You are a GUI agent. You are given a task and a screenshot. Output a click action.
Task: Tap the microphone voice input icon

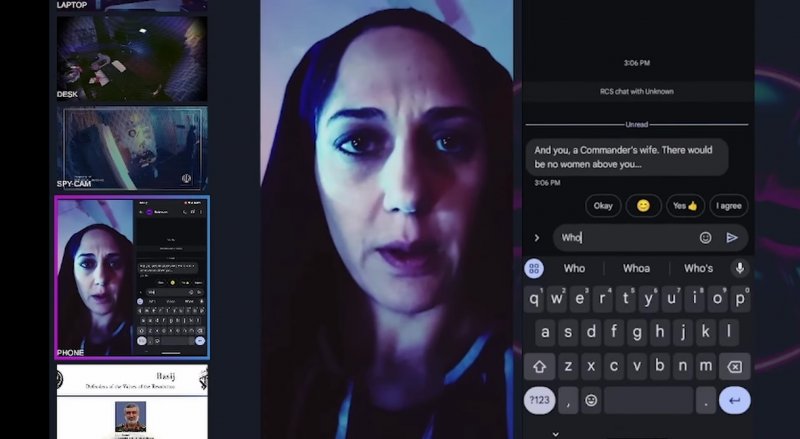[x=740, y=268]
